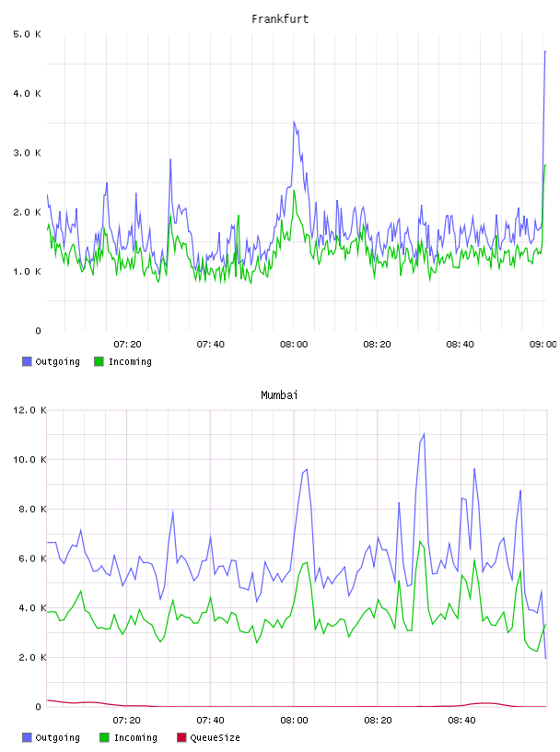Select the Outgoing label in Frankfurt legend
Viewport: 560px width, 752px height.
tap(57, 361)
